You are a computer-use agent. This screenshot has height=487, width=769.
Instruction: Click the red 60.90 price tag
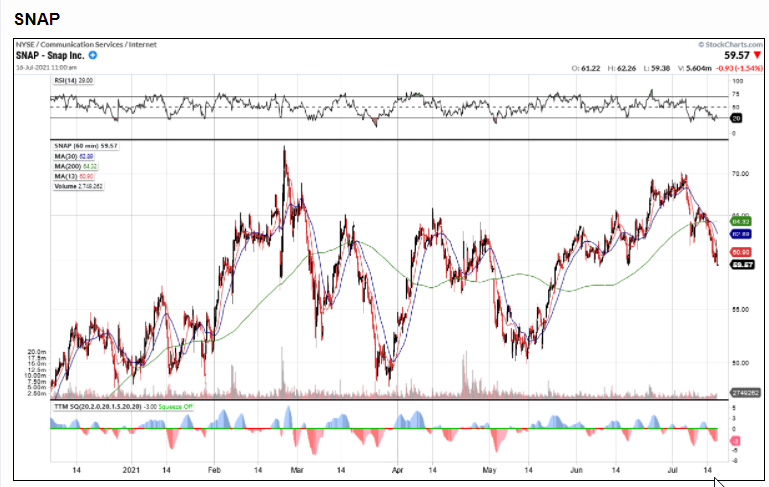pos(741,252)
